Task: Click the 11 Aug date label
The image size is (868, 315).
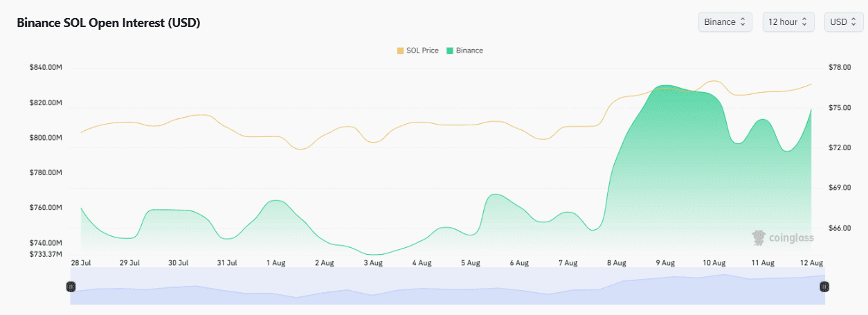Action: tap(763, 263)
